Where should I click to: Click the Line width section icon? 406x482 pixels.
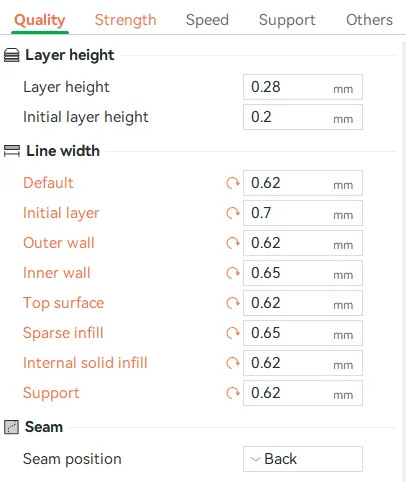click(x=12, y=151)
